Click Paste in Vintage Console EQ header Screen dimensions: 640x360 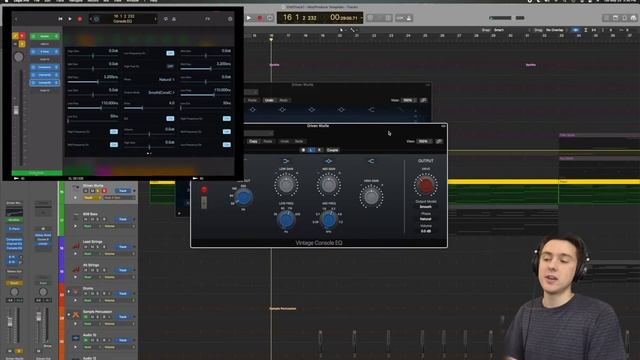point(268,141)
